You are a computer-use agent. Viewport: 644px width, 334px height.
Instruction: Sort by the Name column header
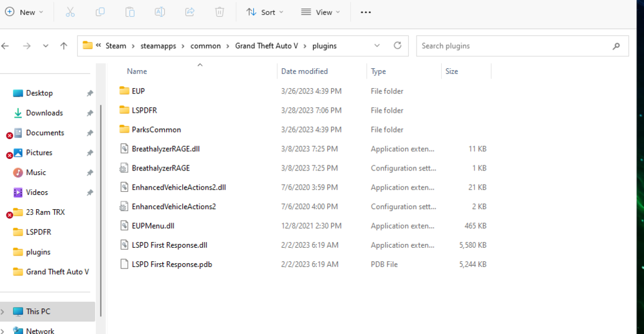(x=137, y=71)
